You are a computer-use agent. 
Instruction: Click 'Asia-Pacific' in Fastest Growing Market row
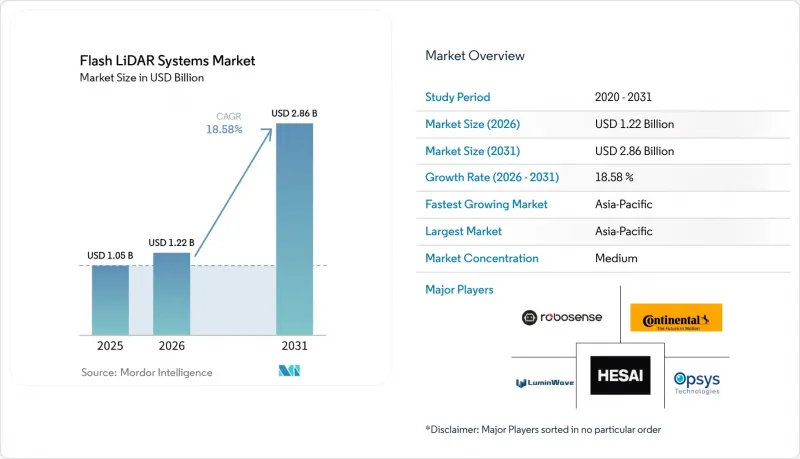click(x=623, y=204)
